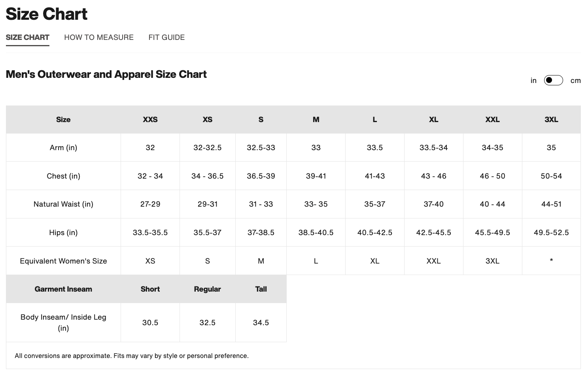Image resolution: width=588 pixels, height=373 pixels.
Task: Open the FIT GUIDE tab
Action: coord(166,38)
